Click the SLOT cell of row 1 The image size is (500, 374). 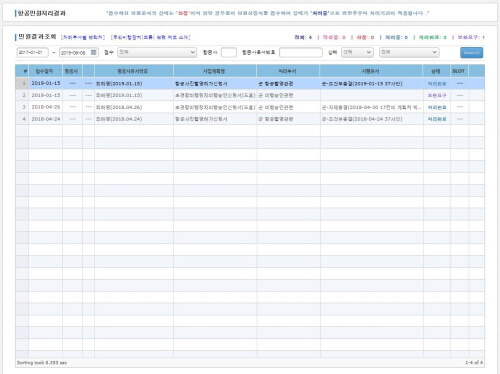coord(459,83)
